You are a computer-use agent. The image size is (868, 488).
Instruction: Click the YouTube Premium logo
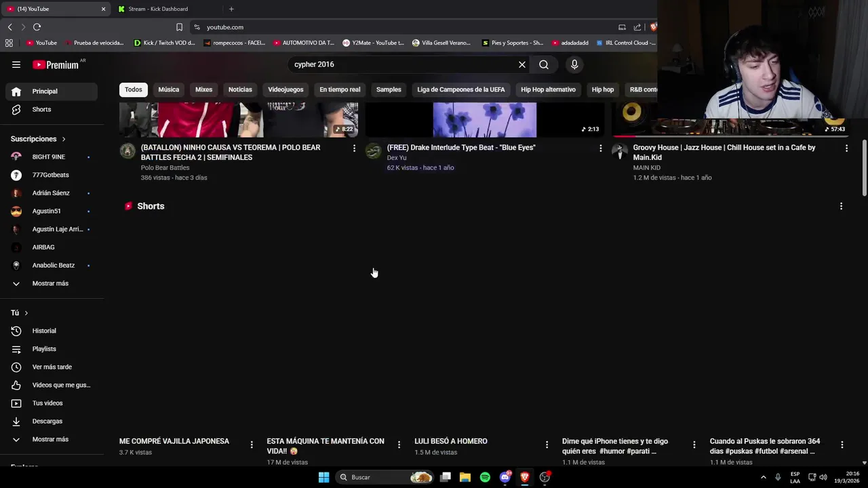[56, 64]
